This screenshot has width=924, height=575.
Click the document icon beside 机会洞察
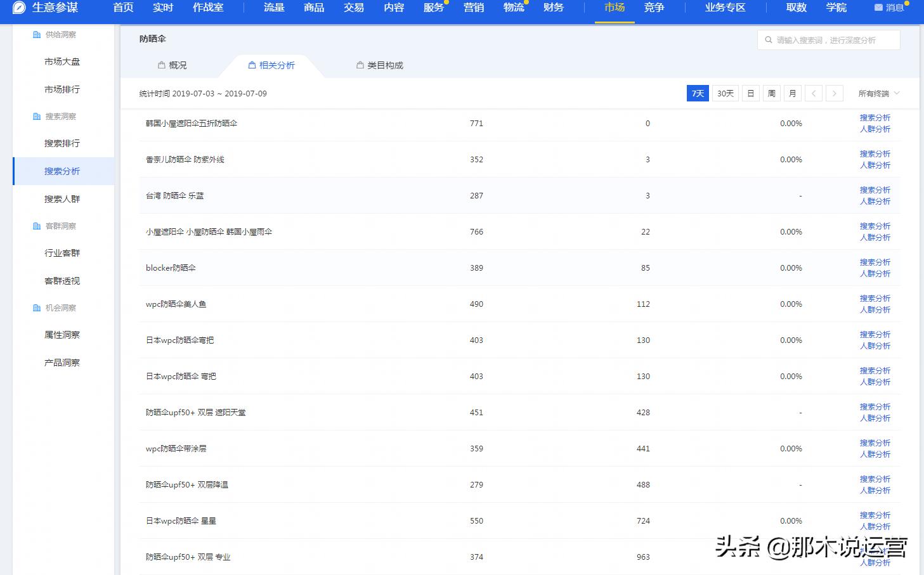click(36, 307)
